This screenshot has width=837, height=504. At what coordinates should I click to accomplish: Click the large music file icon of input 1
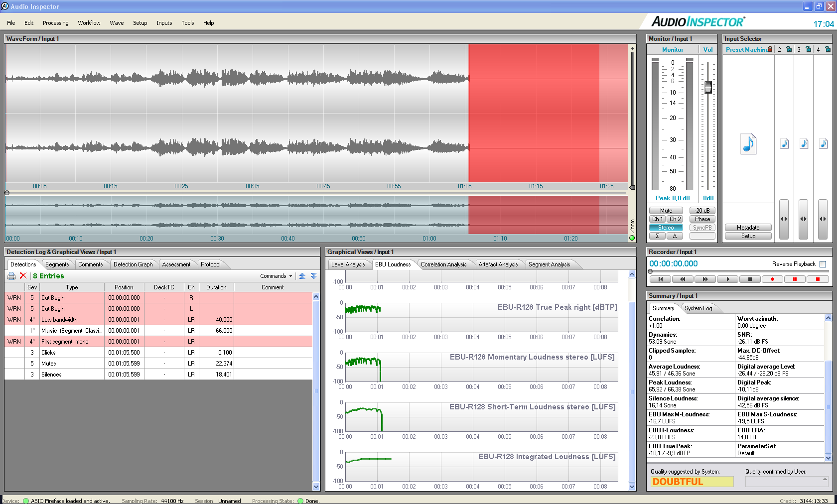pyautogui.click(x=748, y=144)
